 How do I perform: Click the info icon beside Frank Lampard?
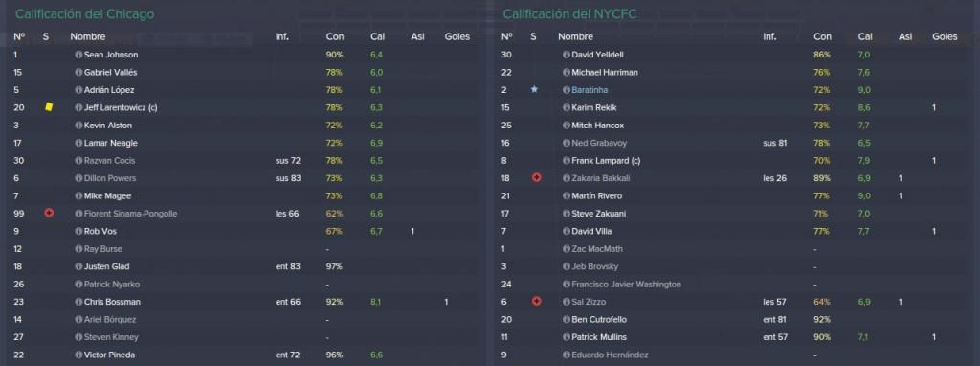tap(567, 161)
